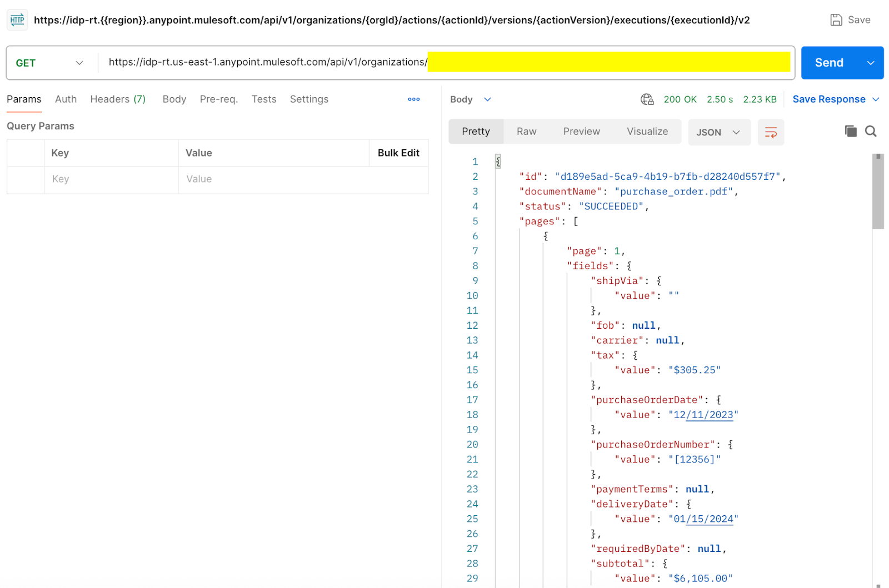Image resolution: width=889 pixels, height=588 pixels.
Task: Expand the Body response type dropdown
Action: click(x=487, y=99)
